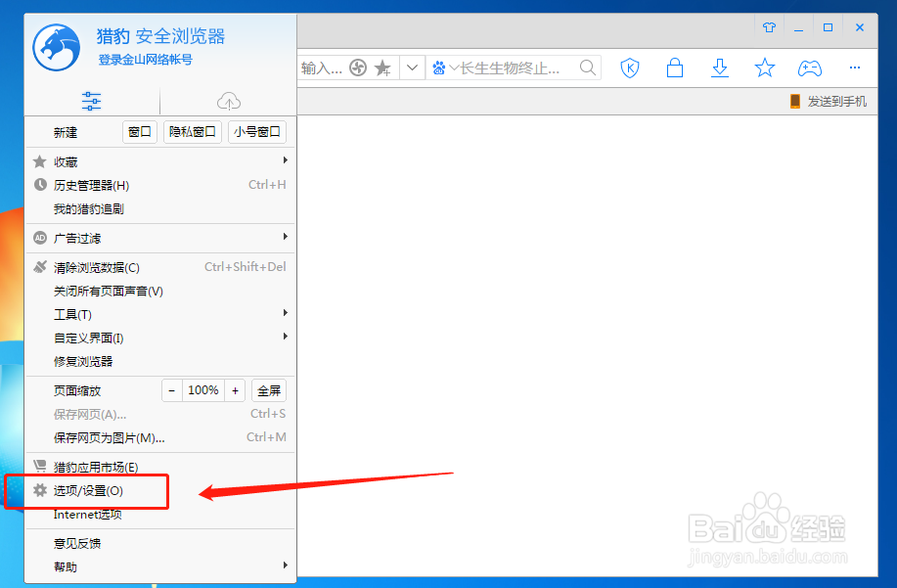Expand the 工具(T) submenu
Screen dimensions: 897x588
160,315
